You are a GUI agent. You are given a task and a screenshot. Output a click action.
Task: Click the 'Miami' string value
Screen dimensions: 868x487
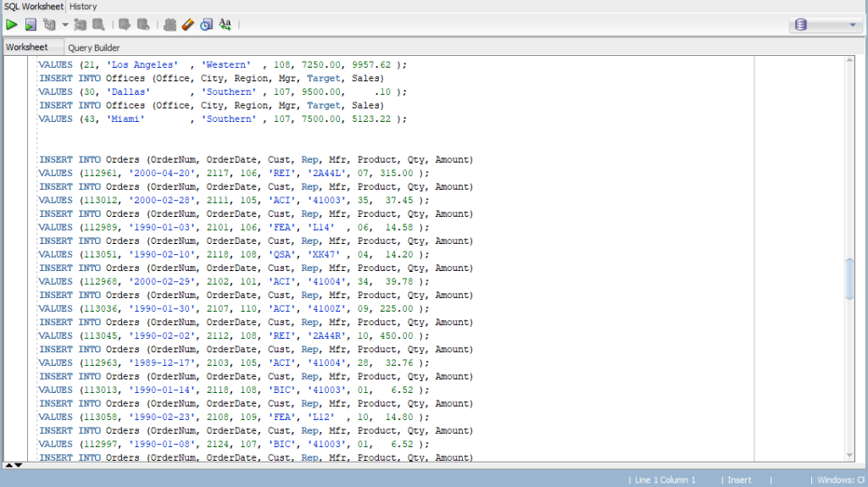(125, 119)
